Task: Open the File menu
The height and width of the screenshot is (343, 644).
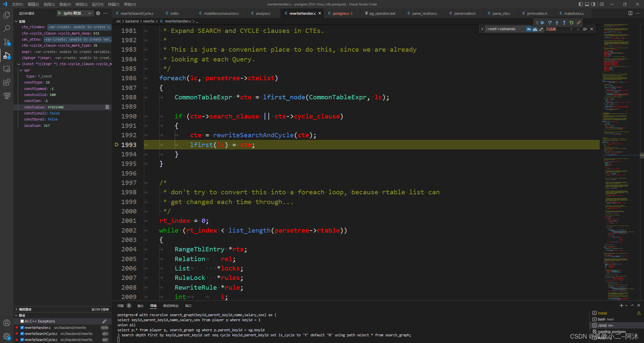Action: [17, 4]
